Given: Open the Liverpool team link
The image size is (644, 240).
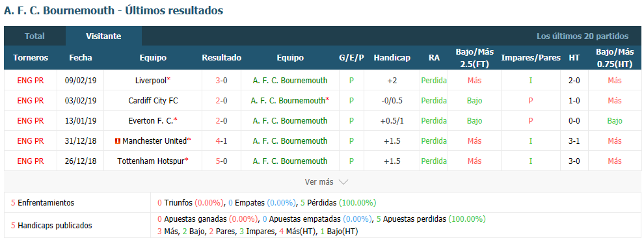Looking at the screenshot, I should (150, 81).
